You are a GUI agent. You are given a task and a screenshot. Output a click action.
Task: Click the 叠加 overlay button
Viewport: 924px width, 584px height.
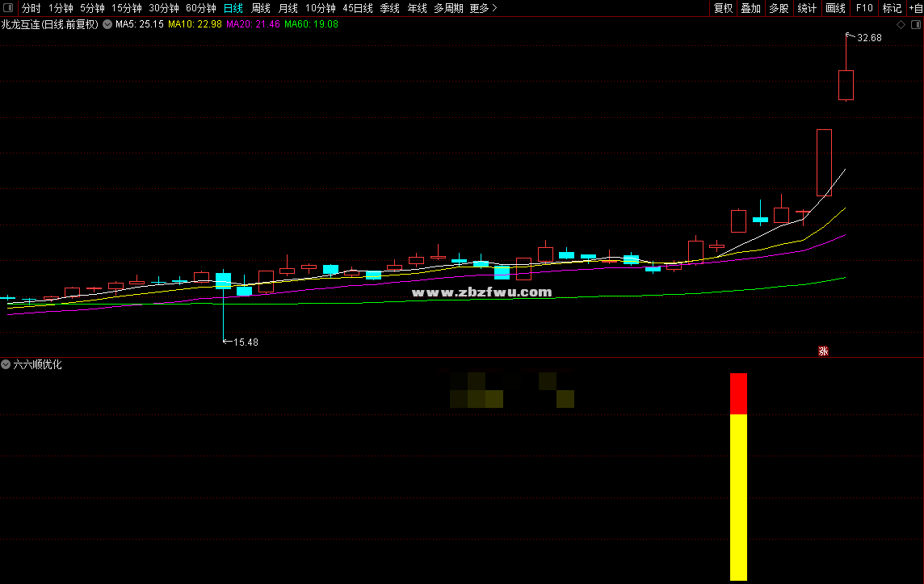click(x=751, y=8)
